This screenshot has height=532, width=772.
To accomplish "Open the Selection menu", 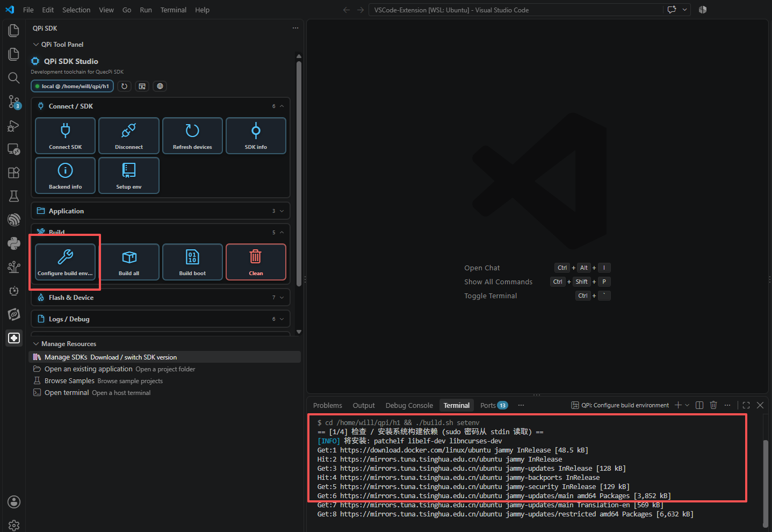I will point(76,10).
